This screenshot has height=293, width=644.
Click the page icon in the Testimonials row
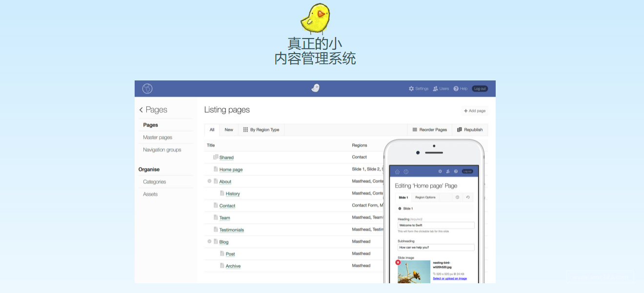click(216, 229)
